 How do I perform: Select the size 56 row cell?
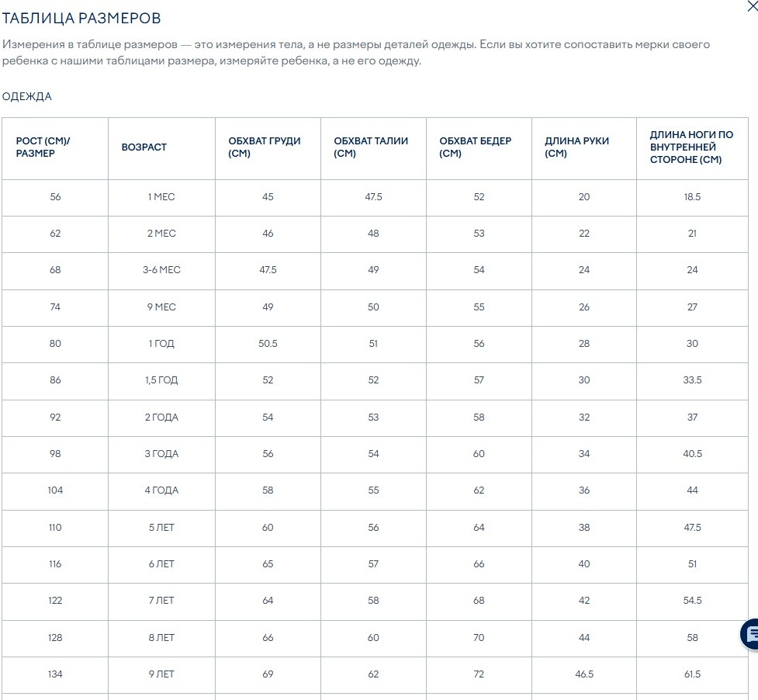point(55,197)
